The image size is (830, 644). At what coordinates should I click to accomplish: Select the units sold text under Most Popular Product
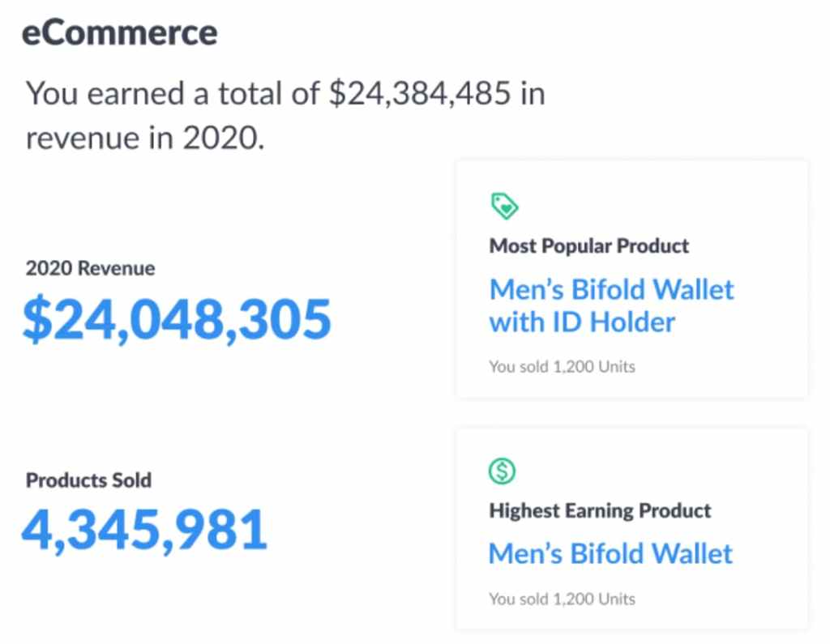560,366
